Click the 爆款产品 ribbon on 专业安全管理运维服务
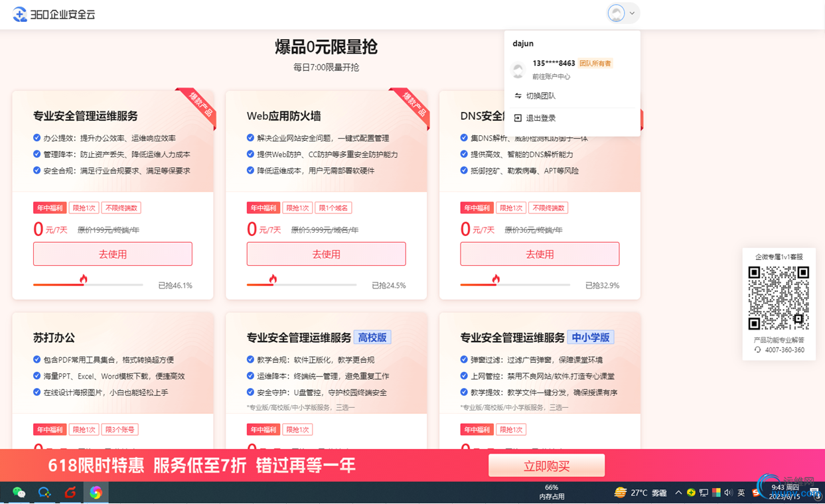The image size is (825, 504). (x=200, y=106)
